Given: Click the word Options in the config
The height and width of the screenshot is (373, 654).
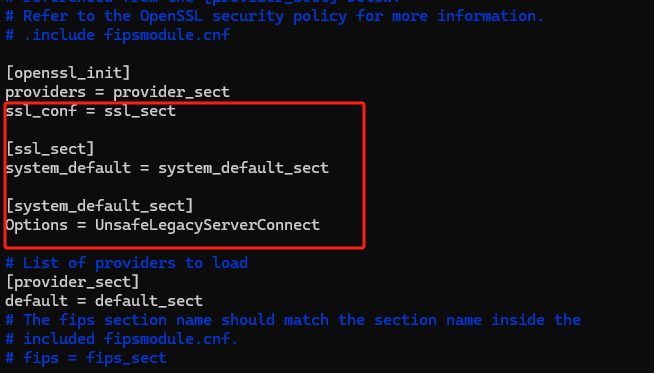Looking at the screenshot, I should tap(37, 225).
